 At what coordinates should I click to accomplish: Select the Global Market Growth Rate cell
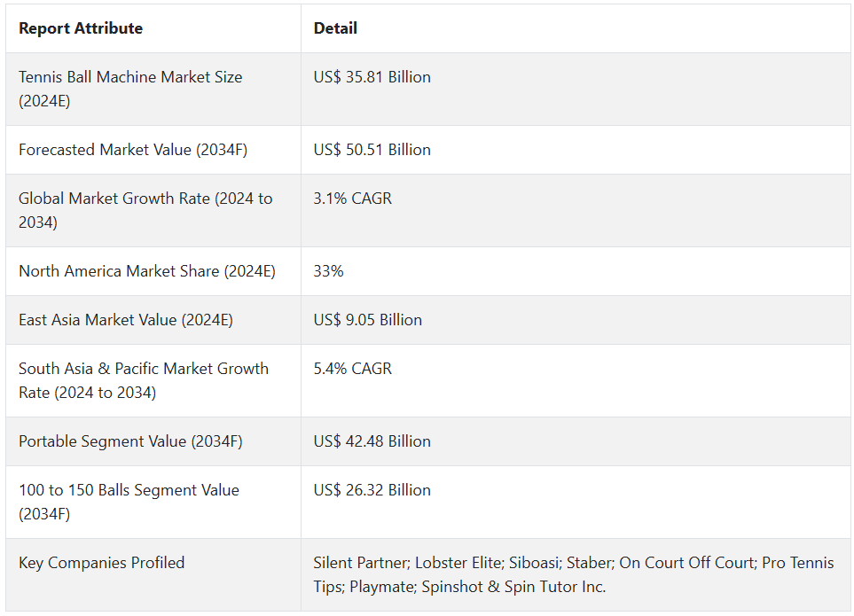tap(145, 210)
